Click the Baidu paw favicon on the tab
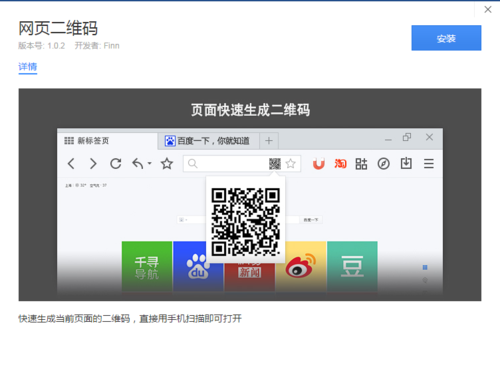Image resolution: width=500 pixels, height=379 pixels. click(170, 141)
